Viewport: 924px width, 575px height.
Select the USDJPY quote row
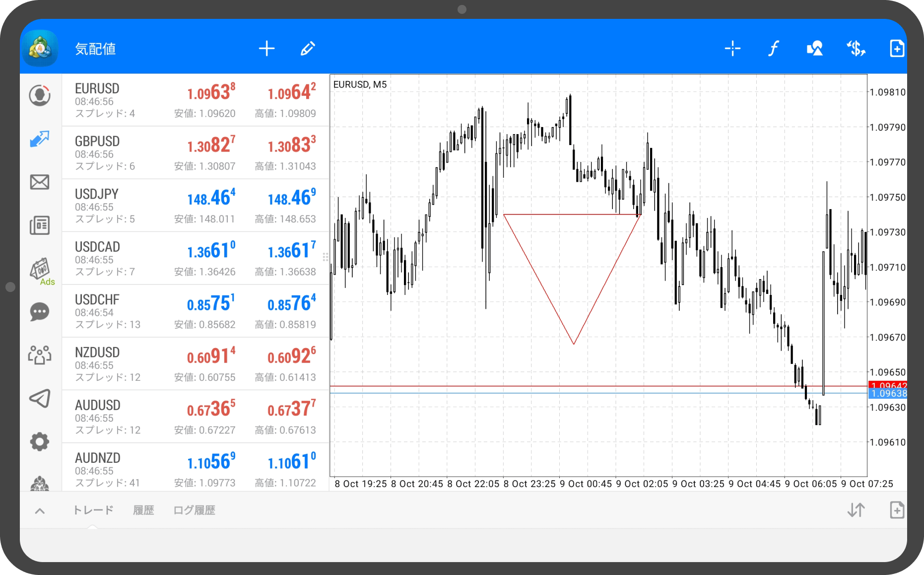pos(196,206)
